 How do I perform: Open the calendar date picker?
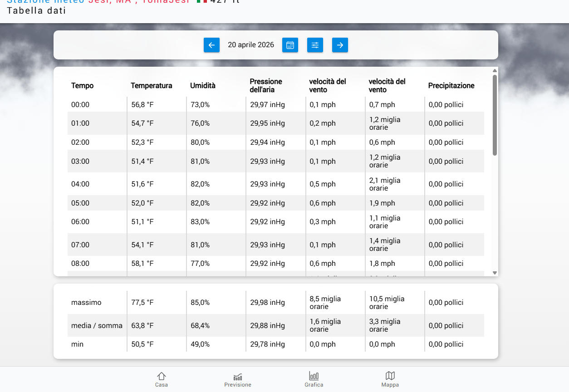click(x=290, y=45)
